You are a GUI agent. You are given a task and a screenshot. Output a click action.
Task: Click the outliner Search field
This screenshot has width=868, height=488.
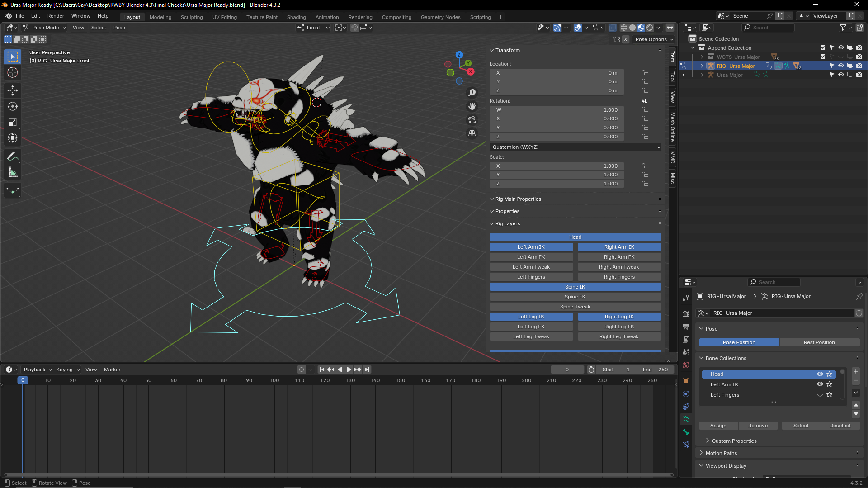click(768, 28)
